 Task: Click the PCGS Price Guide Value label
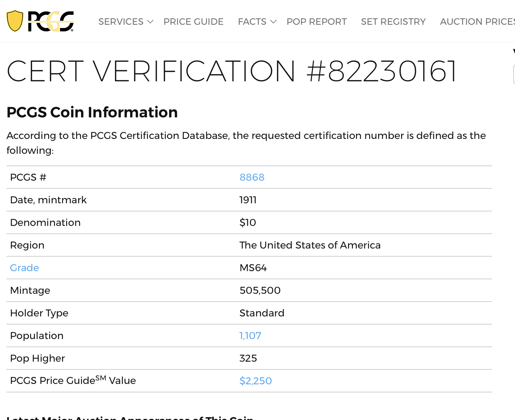click(73, 380)
